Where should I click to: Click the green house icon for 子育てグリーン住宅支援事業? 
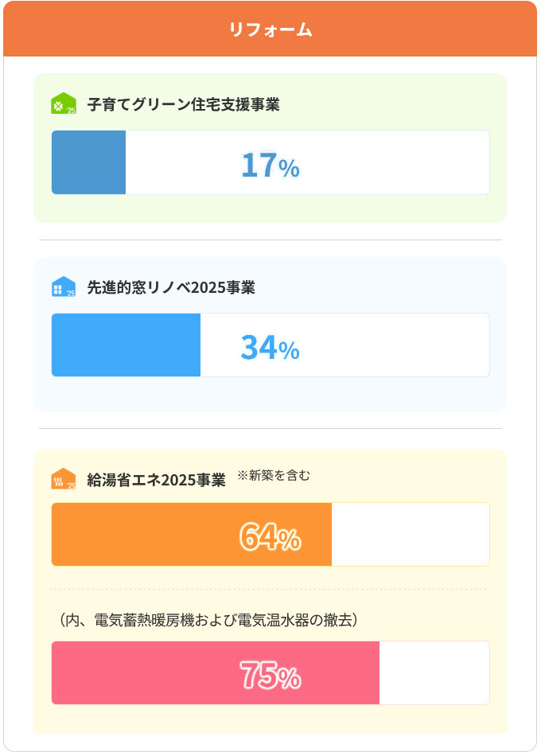pos(63,104)
